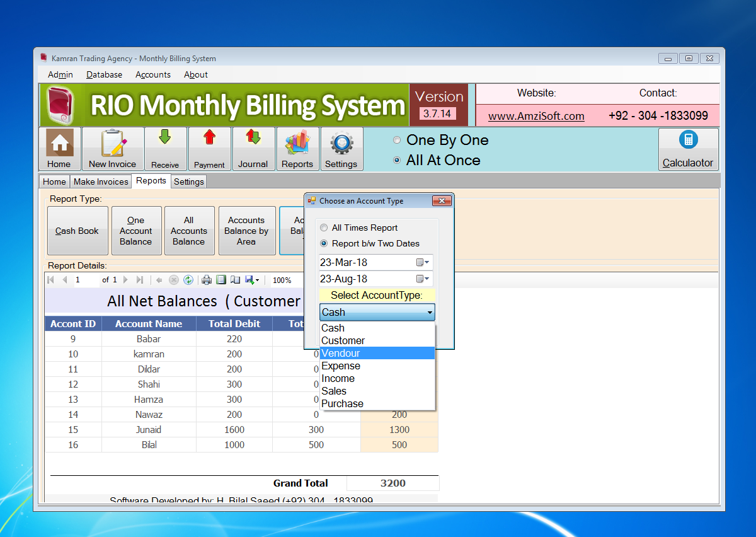Switch to the Make Invoices tab

[x=100, y=182]
